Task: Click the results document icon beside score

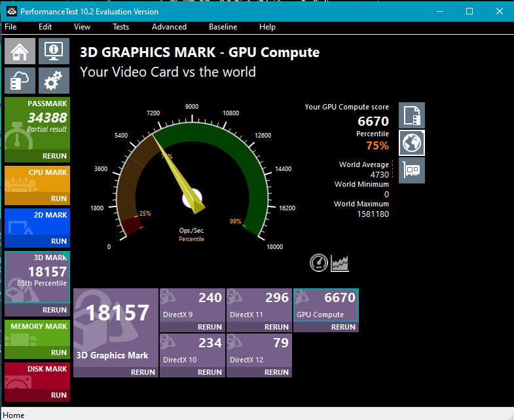Action: pyautogui.click(x=412, y=115)
